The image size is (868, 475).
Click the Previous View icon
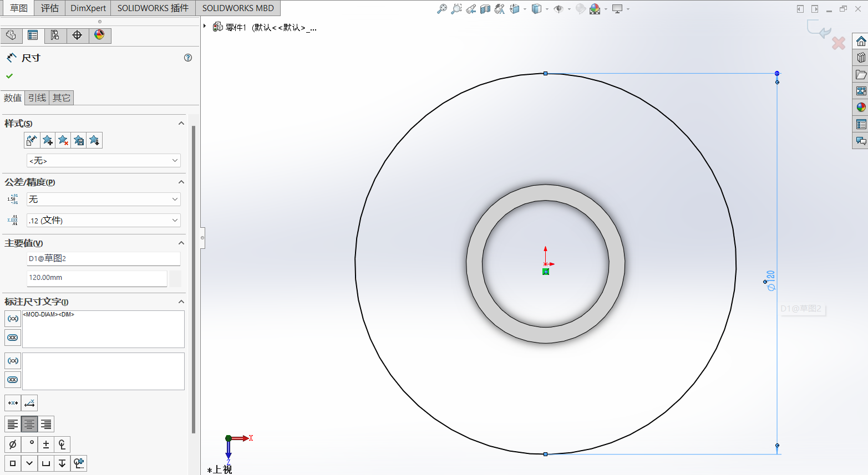click(x=471, y=9)
